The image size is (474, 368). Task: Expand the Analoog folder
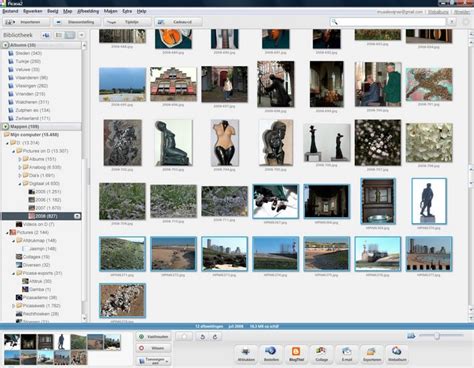(x=20, y=167)
